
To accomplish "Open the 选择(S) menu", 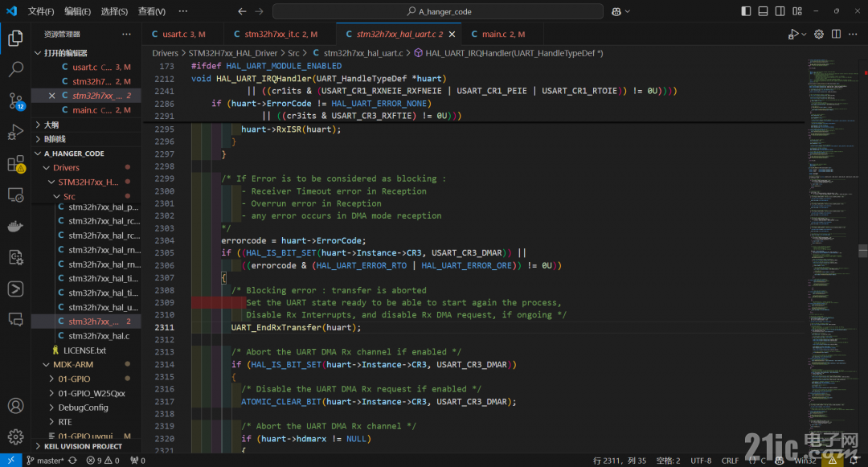I will (114, 11).
